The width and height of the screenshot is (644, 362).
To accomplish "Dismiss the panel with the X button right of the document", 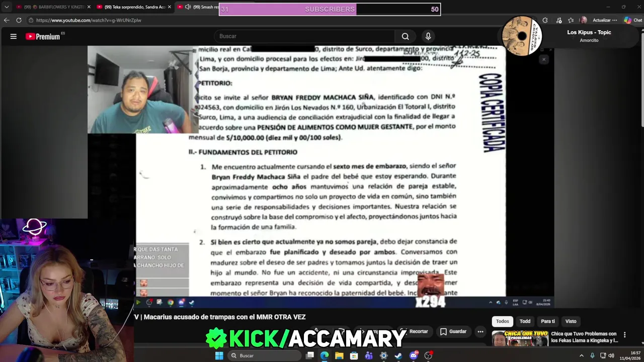I will point(543,59).
